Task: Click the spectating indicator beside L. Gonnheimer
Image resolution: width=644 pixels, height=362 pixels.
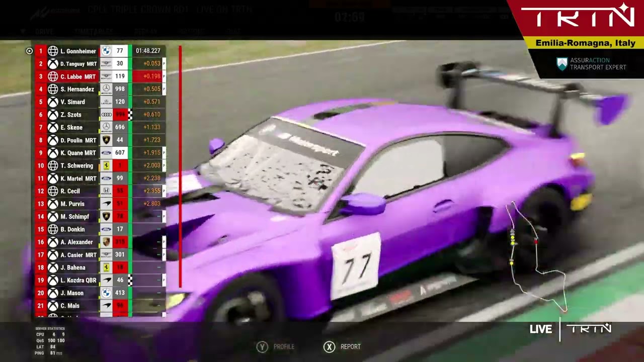Action: [x=29, y=51]
